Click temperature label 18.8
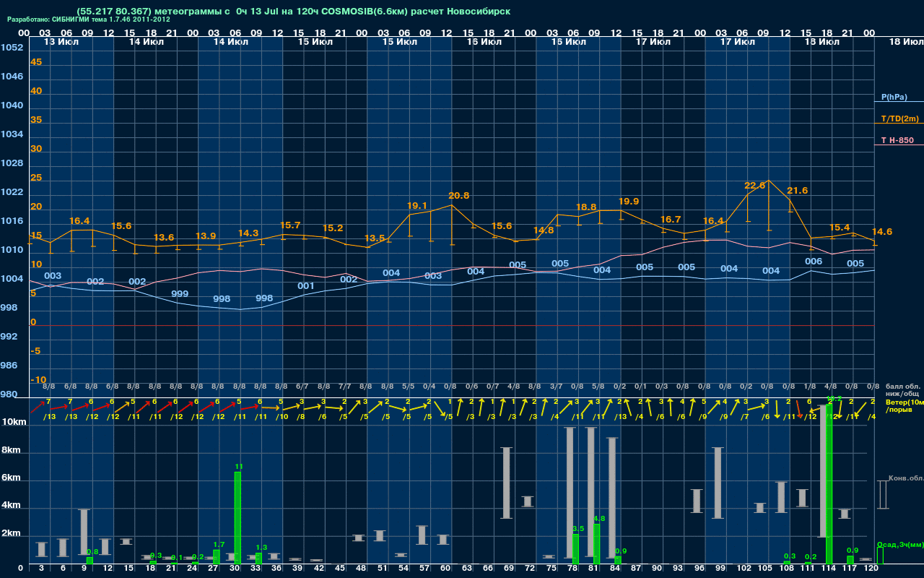 [x=586, y=207]
